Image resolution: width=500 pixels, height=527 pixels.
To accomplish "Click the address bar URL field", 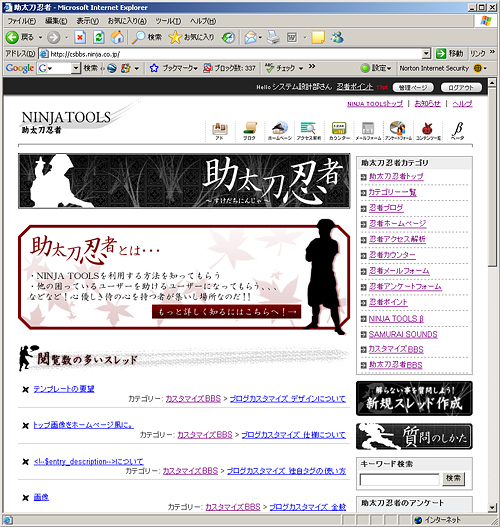I will click(231, 53).
